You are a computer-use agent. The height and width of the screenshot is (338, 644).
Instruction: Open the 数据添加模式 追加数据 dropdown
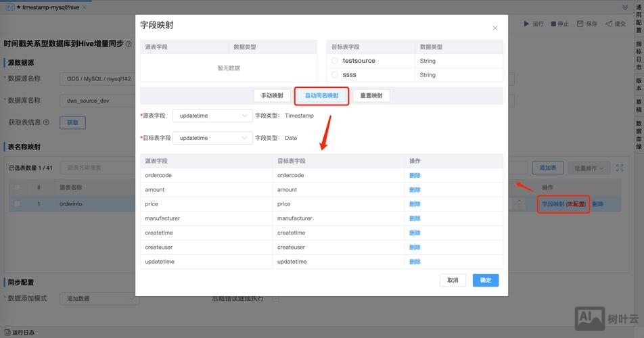(99, 299)
